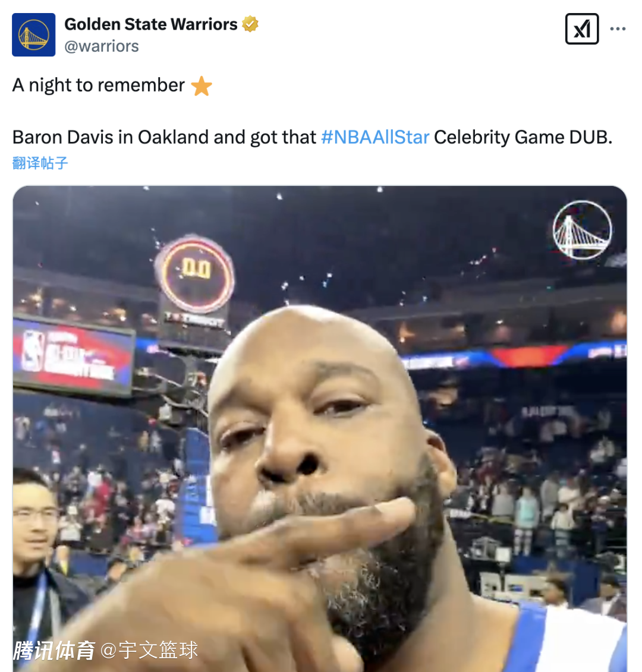Open the Golden State Warriors profile avatar

pyautogui.click(x=33, y=34)
